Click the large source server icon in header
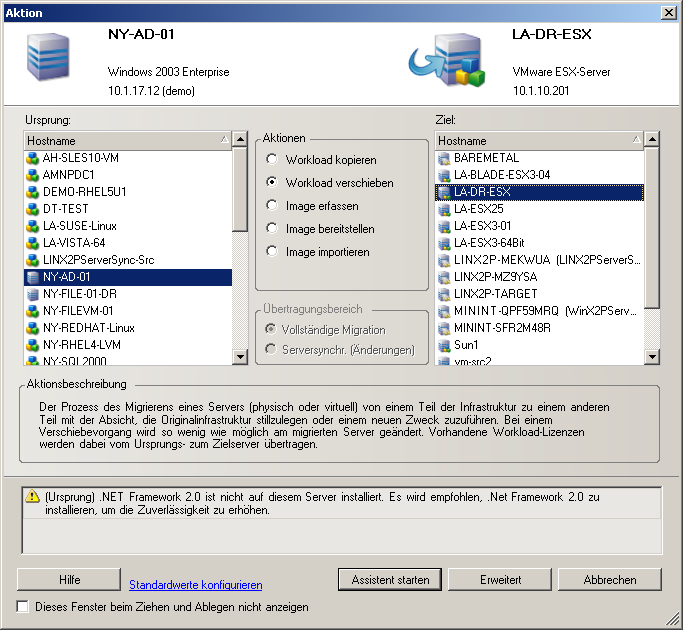Viewport: 683px width, 630px height. (x=48, y=57)
